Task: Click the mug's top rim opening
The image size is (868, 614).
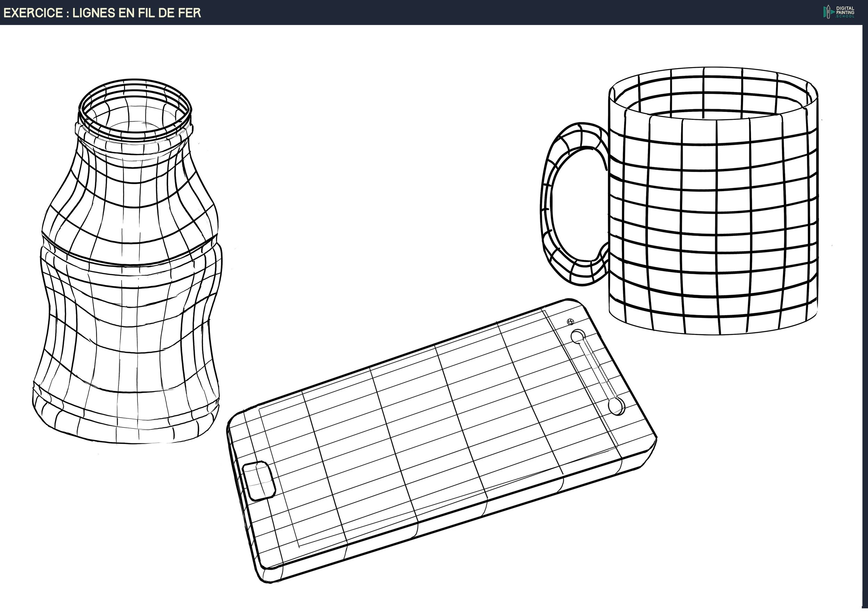Action: [x=712, y=95]
